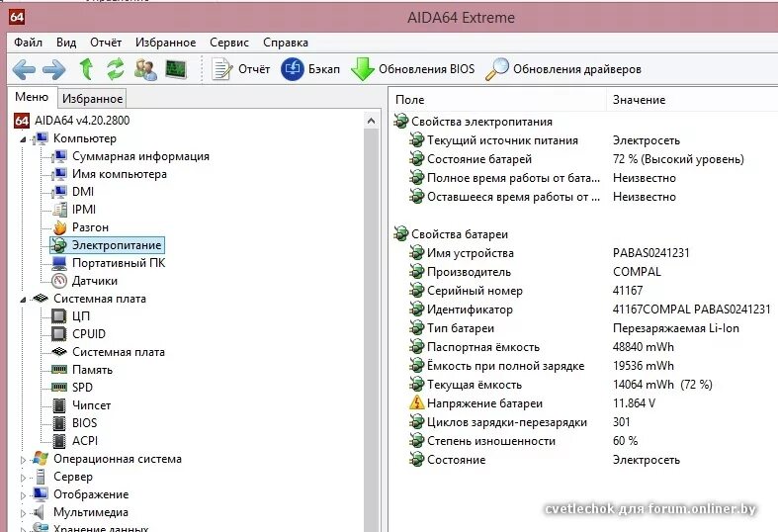Click Свойства батареи group header
The image size is (778, 532).
coord(451,234)
